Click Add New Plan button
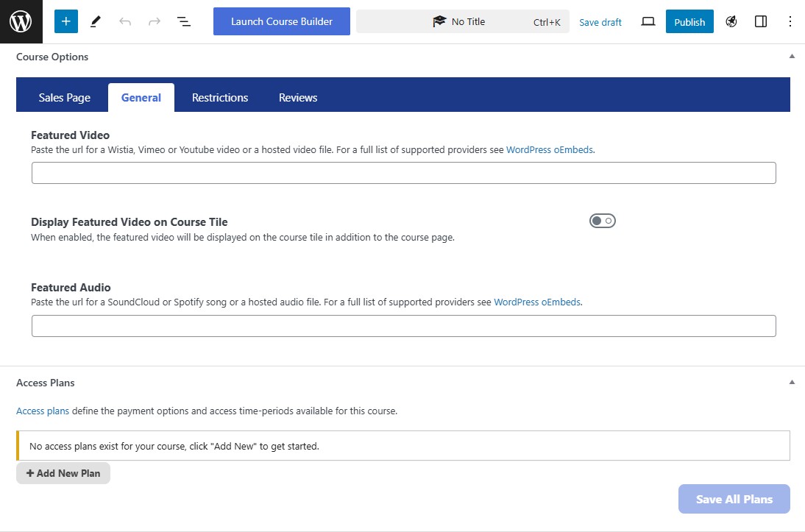805x532 pixels. click(x=63, y=473)
